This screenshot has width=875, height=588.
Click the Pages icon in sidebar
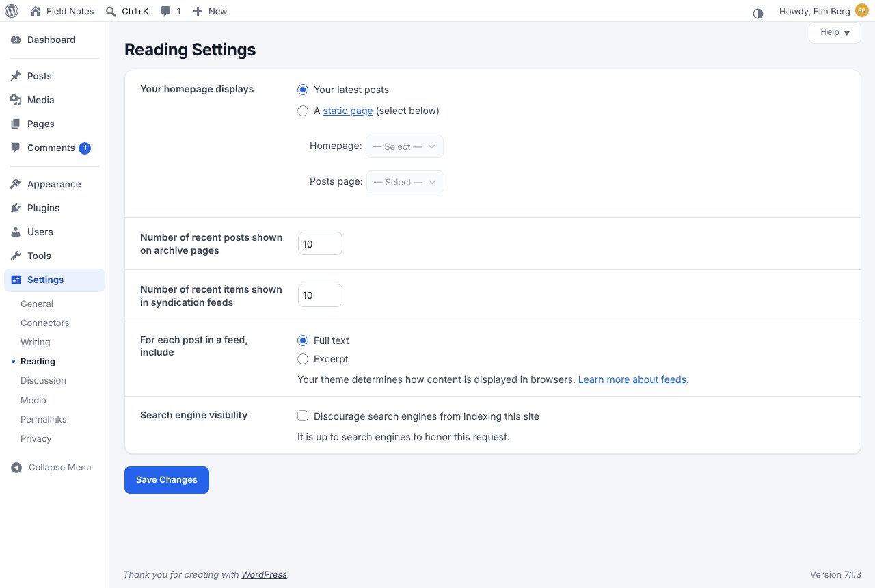(x=16, y=124)
